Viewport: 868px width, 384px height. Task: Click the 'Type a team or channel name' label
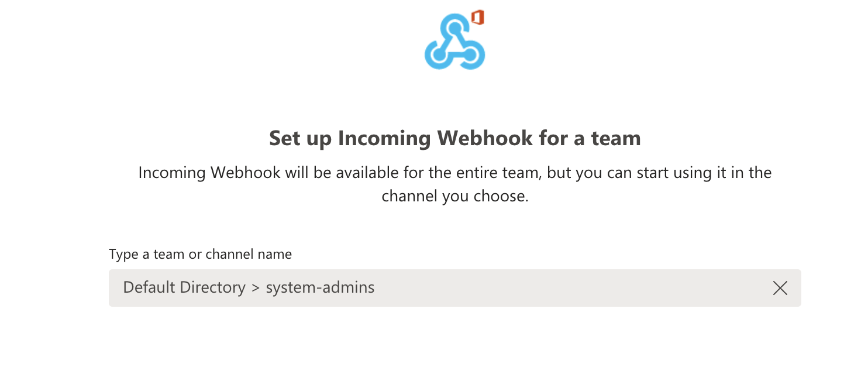tap(200, 254)
